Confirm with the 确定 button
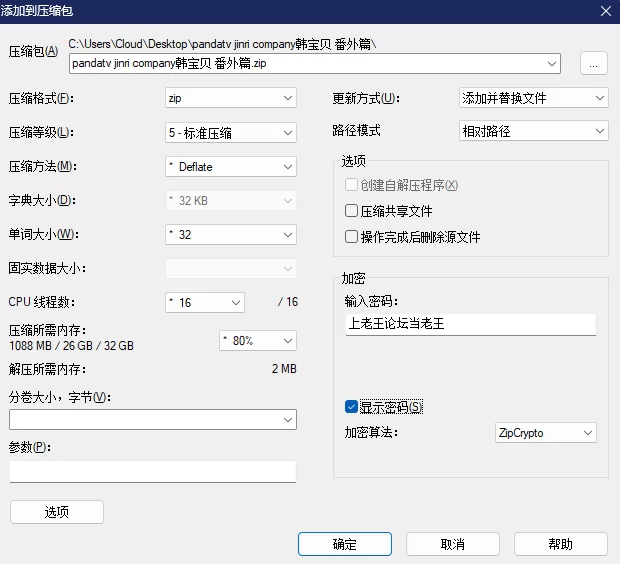 click(345, 544)
